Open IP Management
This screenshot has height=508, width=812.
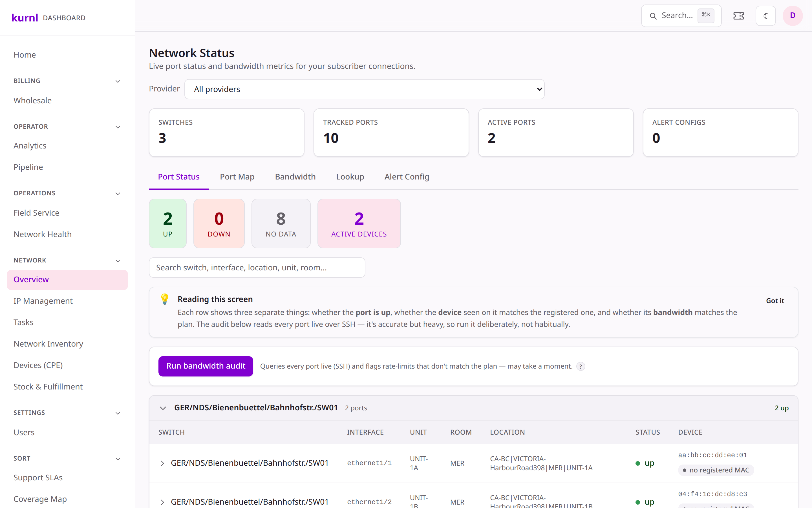coord(67,301)
